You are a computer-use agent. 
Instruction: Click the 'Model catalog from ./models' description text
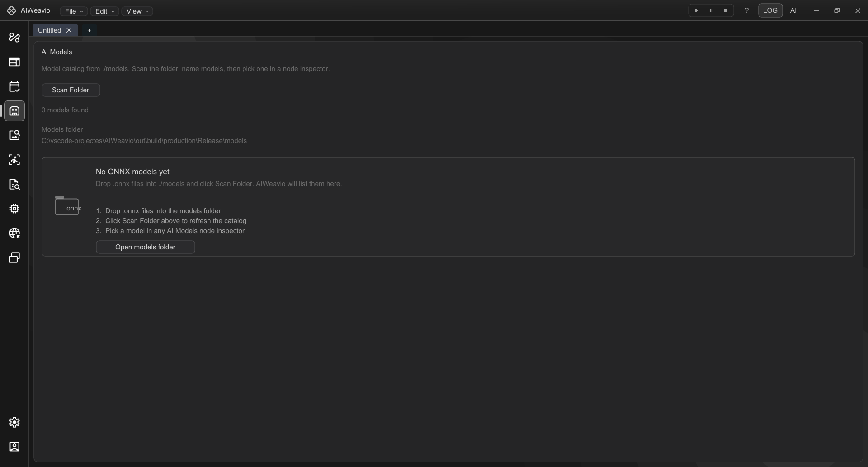tap(186, 69)
